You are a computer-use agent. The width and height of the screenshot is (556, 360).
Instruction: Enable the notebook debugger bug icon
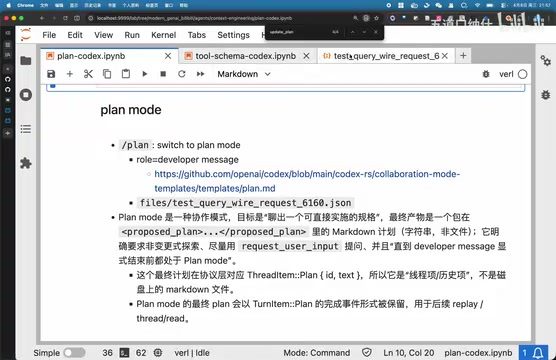[486, 74]
